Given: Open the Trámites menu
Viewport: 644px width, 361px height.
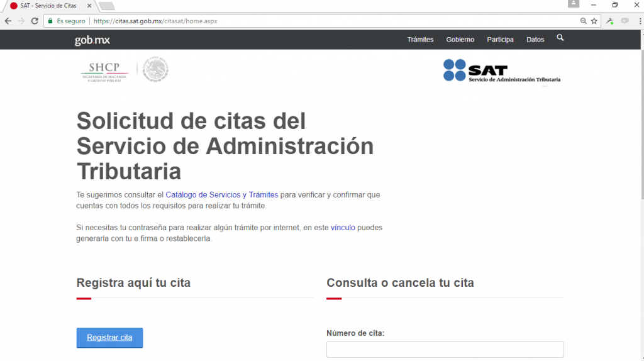Looking at the screenshot, I should pos(420,40).
